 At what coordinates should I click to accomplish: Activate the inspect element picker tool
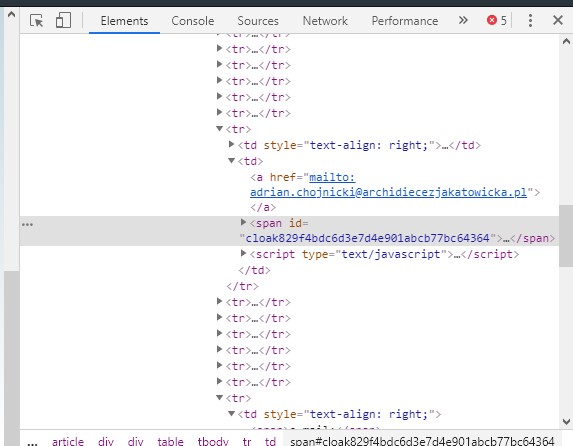point(36,20)
